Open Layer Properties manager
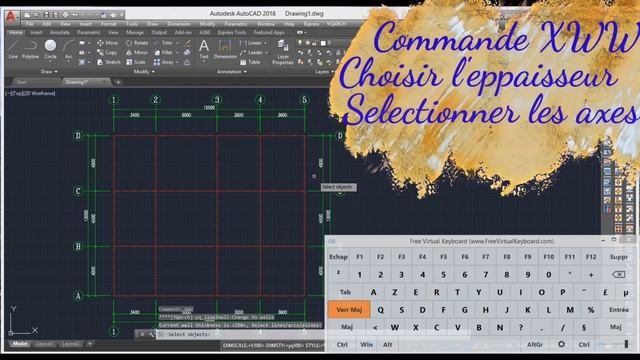640x360 pixels. tap(282, 52)
